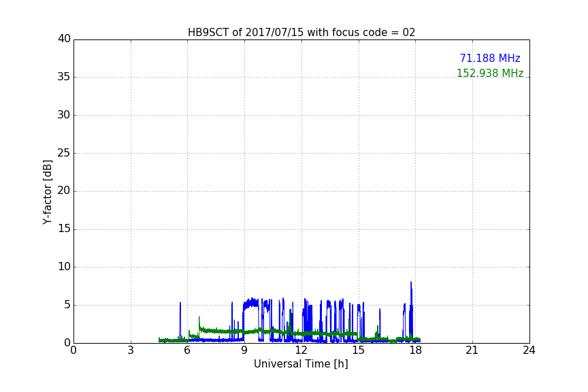Select the green '152.938 MHz' legend label
The image size is (588, 392).
pos(490,73)
